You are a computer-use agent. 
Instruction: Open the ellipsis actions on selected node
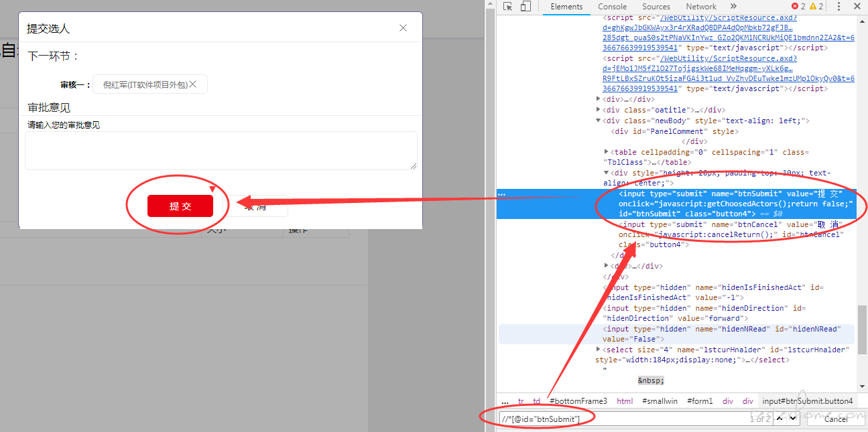(x=502, y=194)
